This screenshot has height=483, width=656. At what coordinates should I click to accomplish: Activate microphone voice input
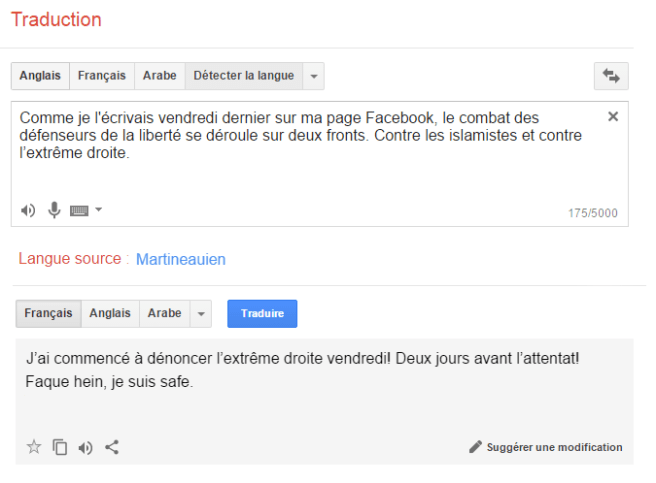54,210
